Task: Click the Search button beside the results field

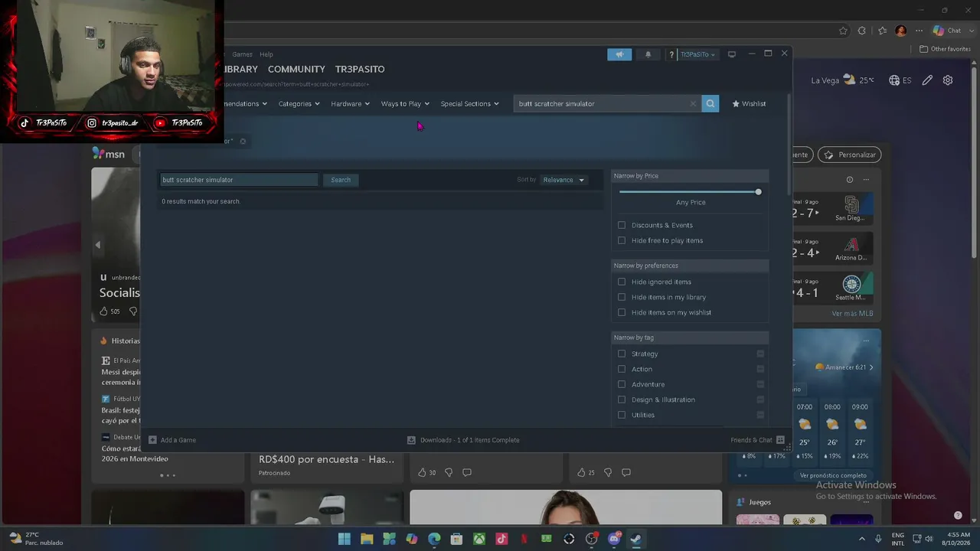Action: click(341, 180)
